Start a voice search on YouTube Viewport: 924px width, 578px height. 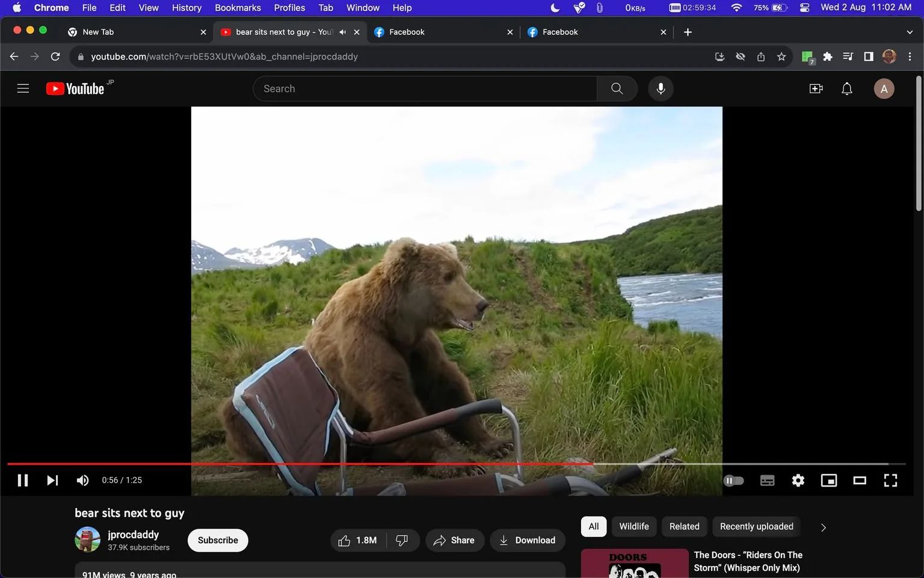click(661, 88)
